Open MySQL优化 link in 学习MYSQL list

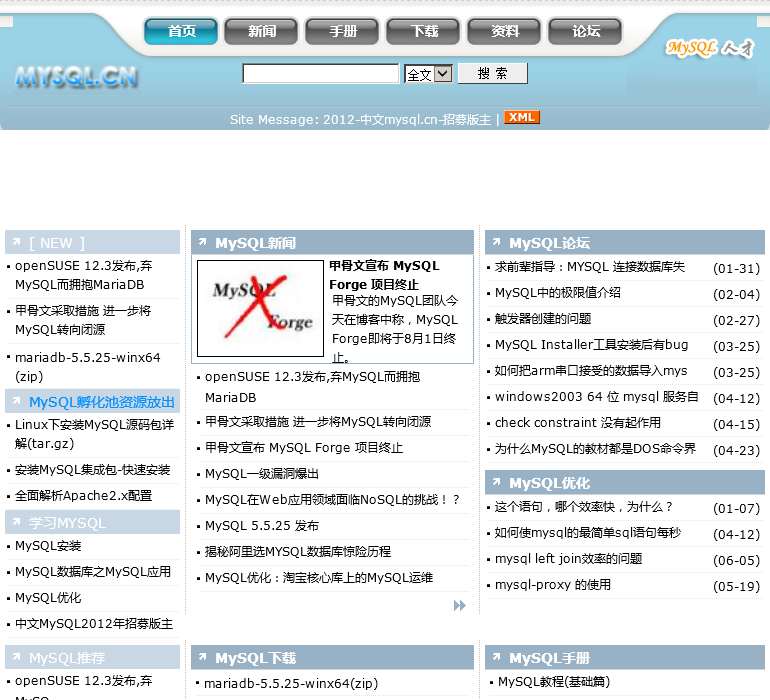[48, 598]
